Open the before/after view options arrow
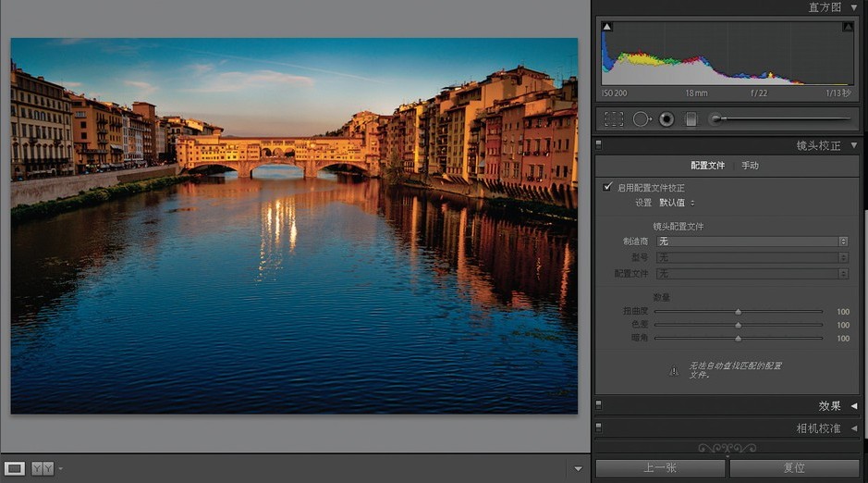This screenshot has width=868, height=483. [60, 469]
